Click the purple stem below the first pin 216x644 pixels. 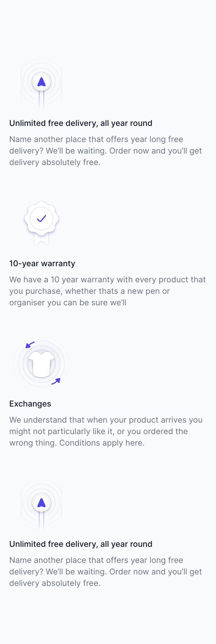coord(41,99)
